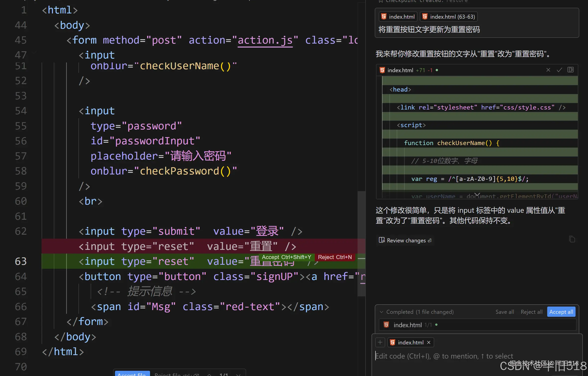588x376 pixels.
Task: Click Reject all in changes panel
Action: point(531,312)
